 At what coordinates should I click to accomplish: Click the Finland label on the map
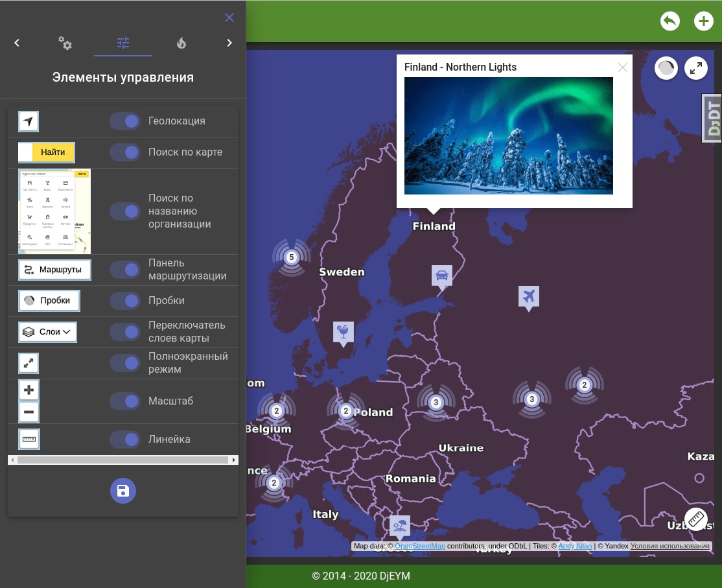434,226
